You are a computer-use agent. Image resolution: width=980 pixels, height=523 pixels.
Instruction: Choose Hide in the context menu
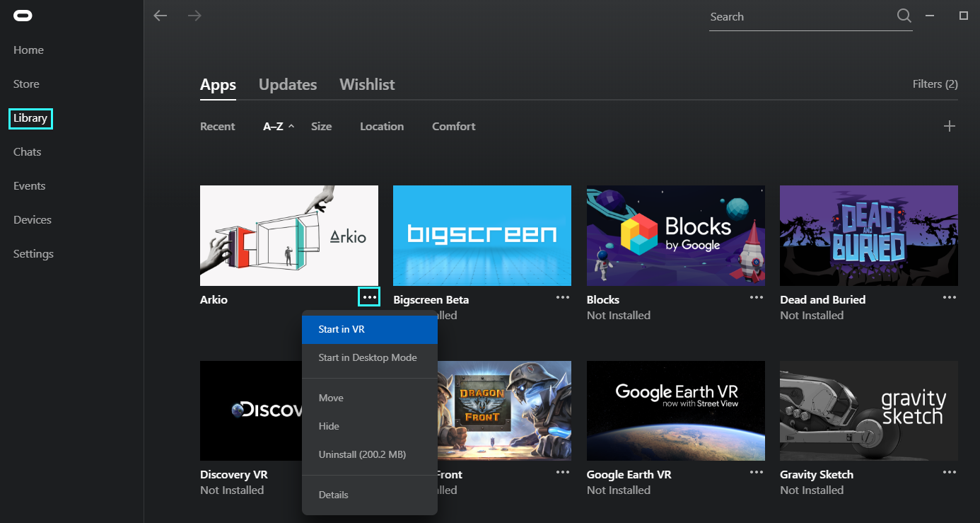(370, 427)
